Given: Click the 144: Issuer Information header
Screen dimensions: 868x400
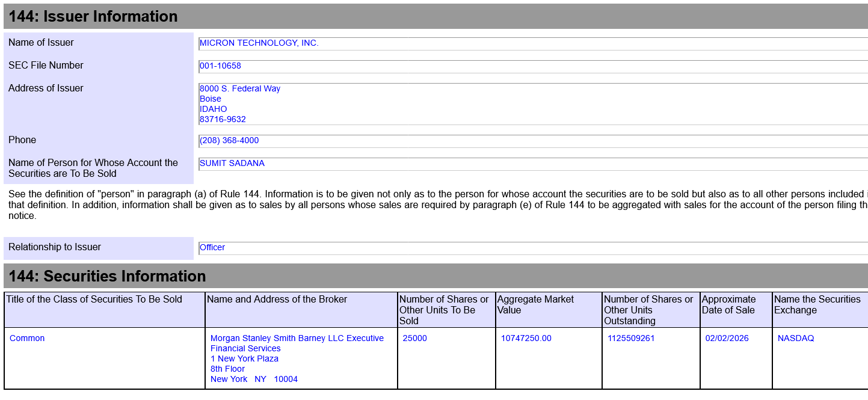Looking at the screenshot, I should pyautogui.click(x=436, y=16).
